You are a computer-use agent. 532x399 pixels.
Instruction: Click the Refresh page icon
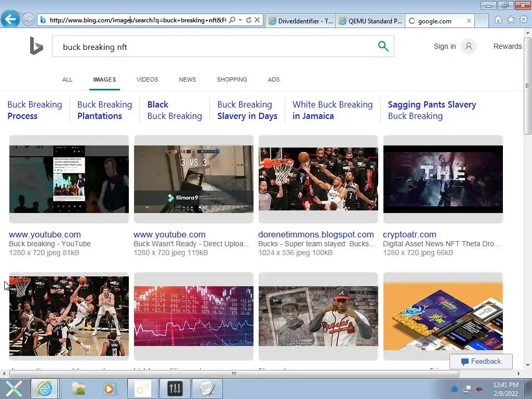[249, 20]
